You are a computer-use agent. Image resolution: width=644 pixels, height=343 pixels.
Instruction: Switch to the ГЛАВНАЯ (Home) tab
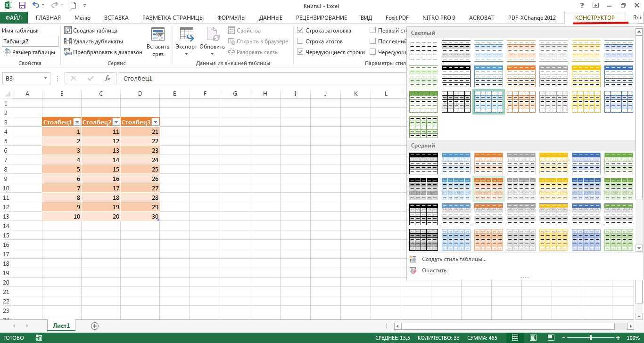pos(48,18)
